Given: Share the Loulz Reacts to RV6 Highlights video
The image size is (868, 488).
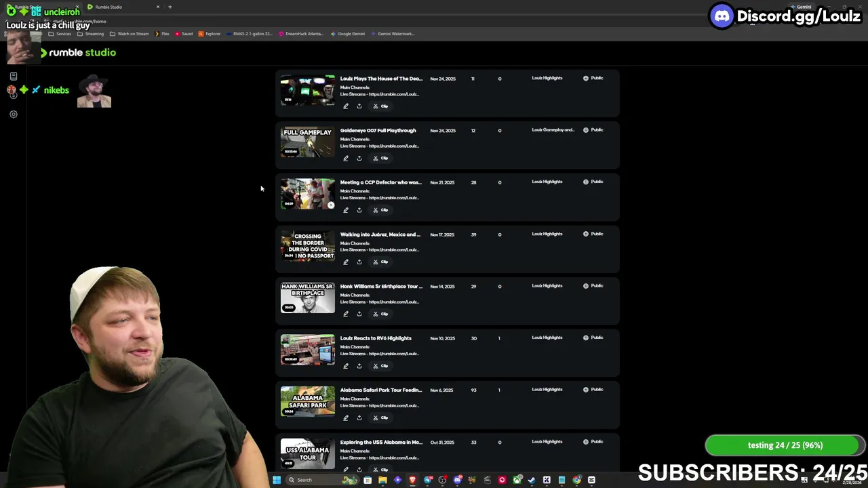Looking at the screenshot, I should click(x=359, y=366).
